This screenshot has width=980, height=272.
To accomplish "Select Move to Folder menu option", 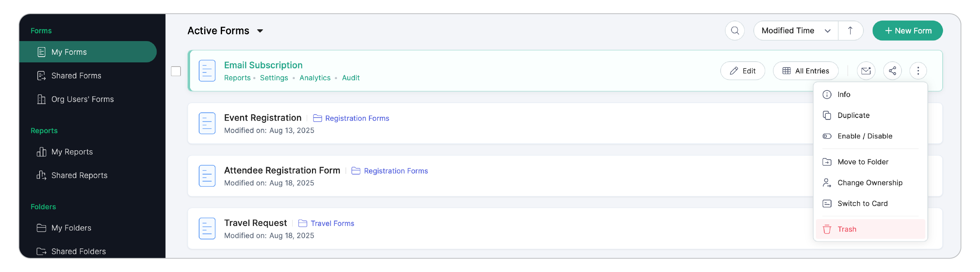I will 863,162.
